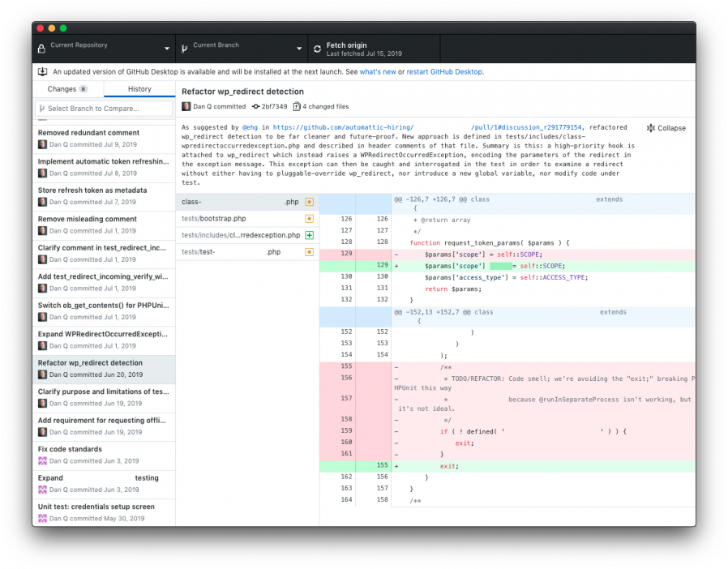
Task: Select tests/bootstrap.php in changed files
Action: point(247,219)
